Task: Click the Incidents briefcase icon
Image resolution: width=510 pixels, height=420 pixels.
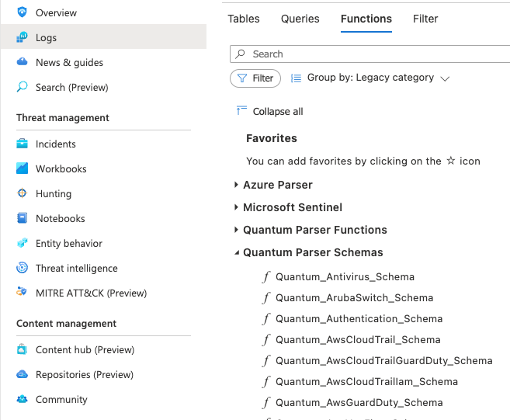Action: point(22,144)
